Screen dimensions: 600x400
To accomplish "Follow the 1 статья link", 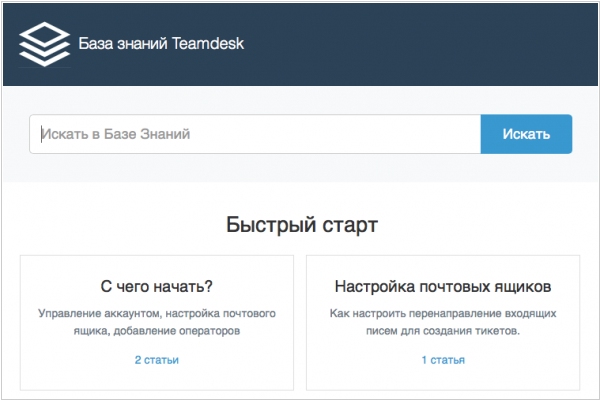I will (x=443, y=360).
